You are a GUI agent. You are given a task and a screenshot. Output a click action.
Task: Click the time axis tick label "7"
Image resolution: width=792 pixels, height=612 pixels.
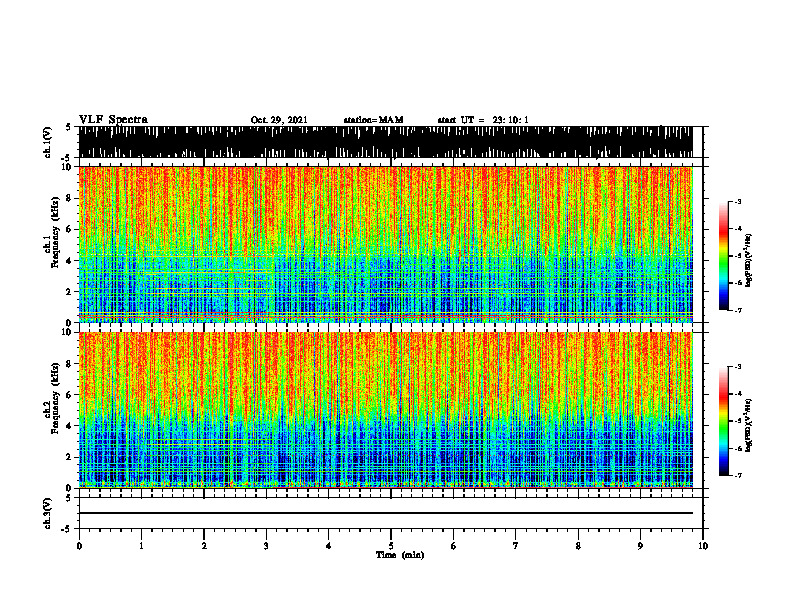coord(516,546)
